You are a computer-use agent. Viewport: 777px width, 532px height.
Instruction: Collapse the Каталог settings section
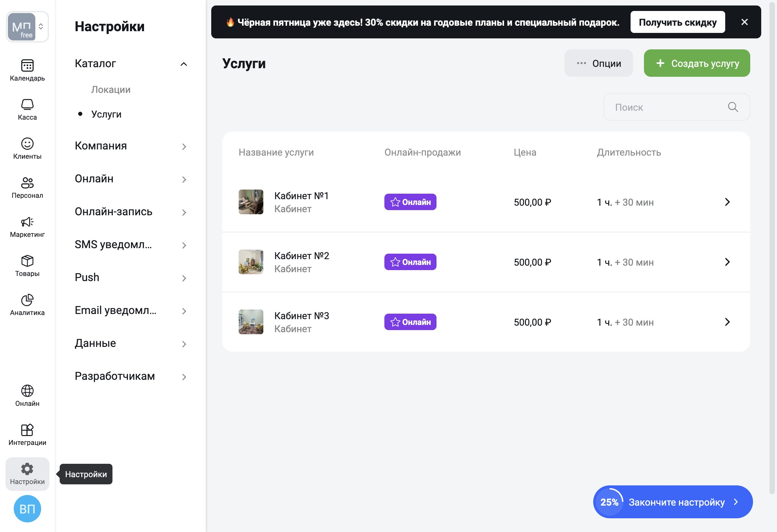pyautogui.click(x=183, y=64)
